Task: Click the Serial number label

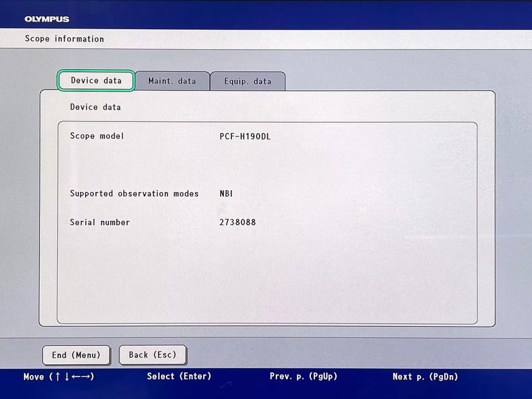Action: point(100,222)
